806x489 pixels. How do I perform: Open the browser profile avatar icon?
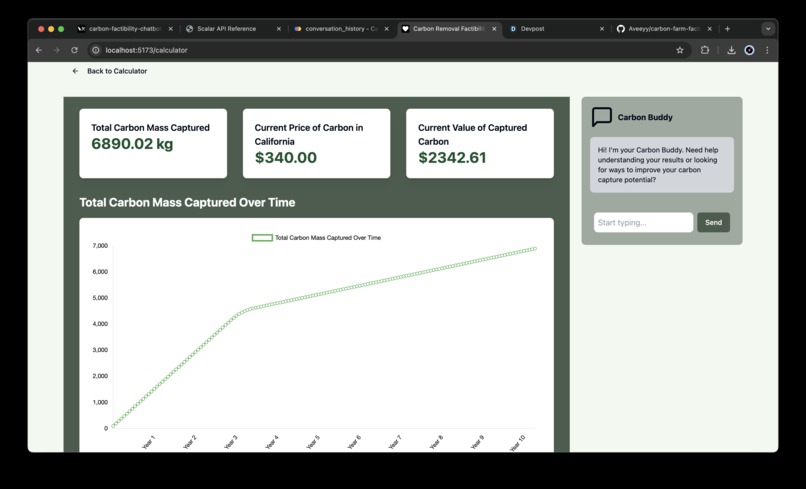[x=749, y=50]
